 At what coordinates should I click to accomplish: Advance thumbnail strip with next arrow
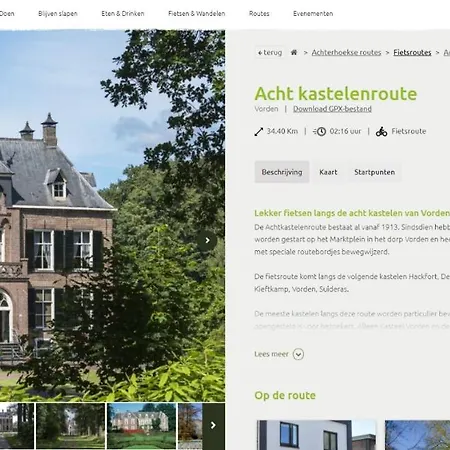click(x=213, y=425)
